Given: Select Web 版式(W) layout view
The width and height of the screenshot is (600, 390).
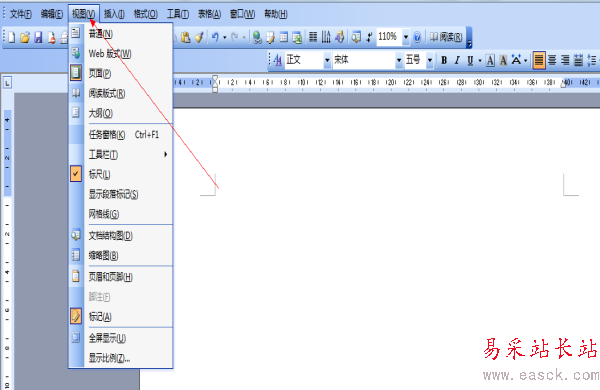Looking at the screenshot, I should (121, 54).
